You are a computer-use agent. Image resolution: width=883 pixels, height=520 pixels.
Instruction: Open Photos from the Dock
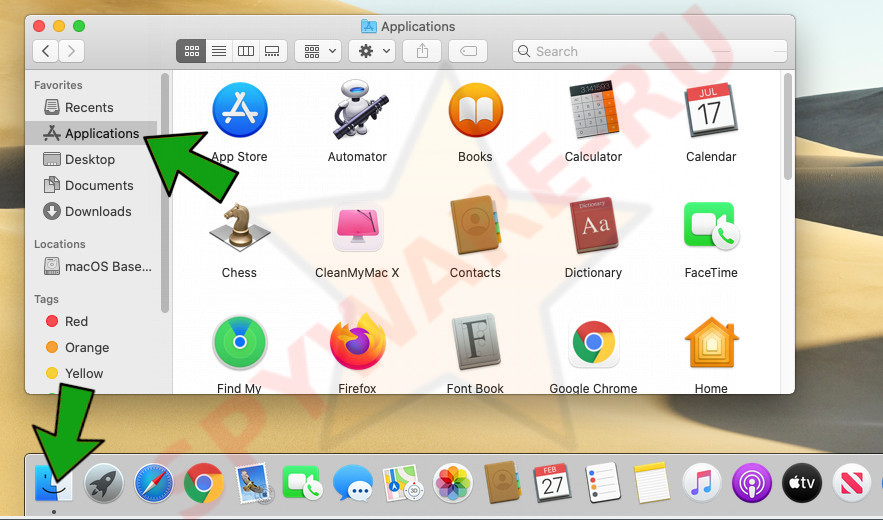point(453,483)
